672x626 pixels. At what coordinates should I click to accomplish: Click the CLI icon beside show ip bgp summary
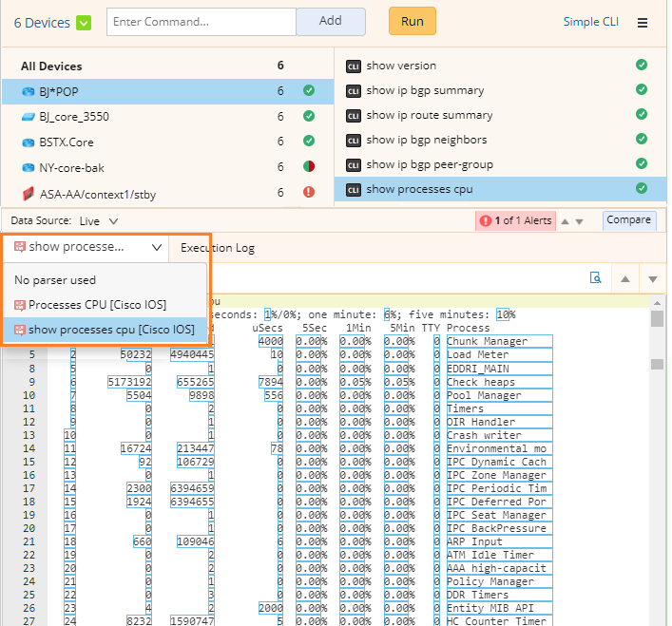click(x=353, y=91)
